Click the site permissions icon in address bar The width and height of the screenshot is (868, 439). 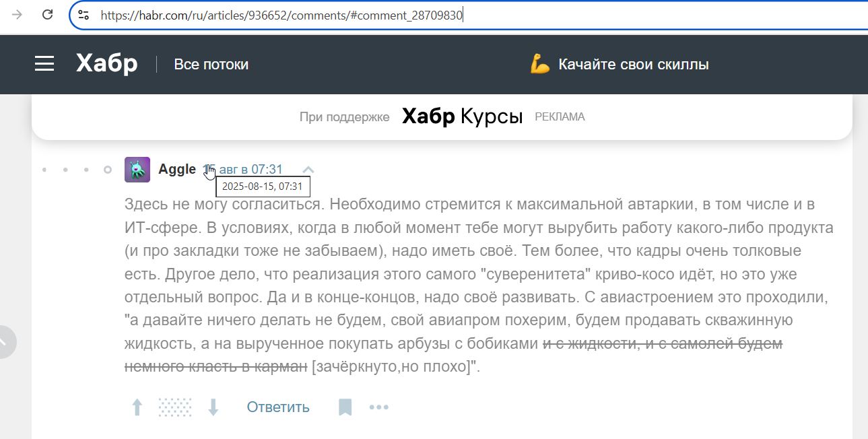click(x=83, y=14)
